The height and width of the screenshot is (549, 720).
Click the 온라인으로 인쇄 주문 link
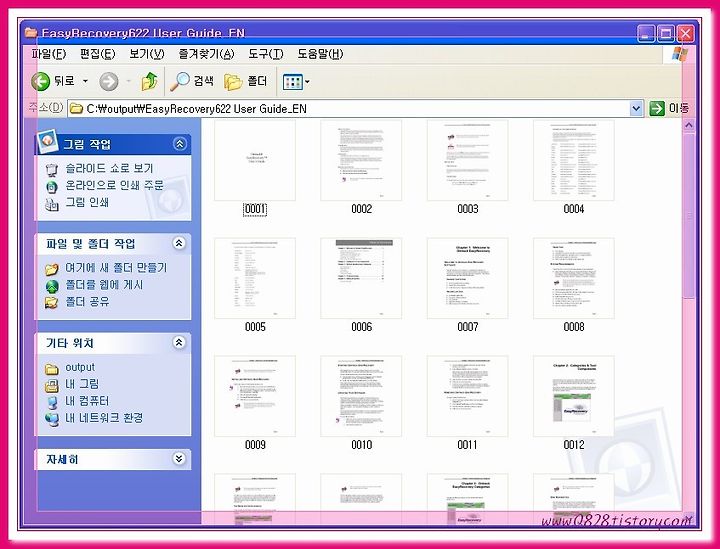point(114,185)
